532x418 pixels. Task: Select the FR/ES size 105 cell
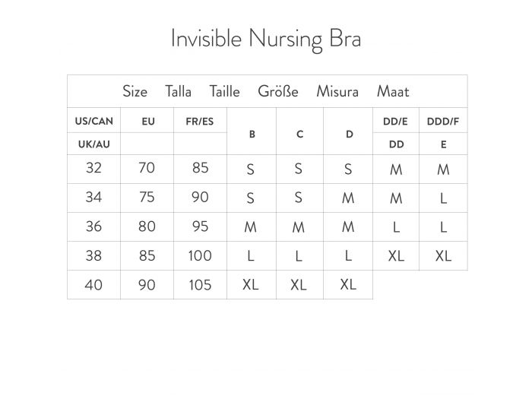(200, 284)
